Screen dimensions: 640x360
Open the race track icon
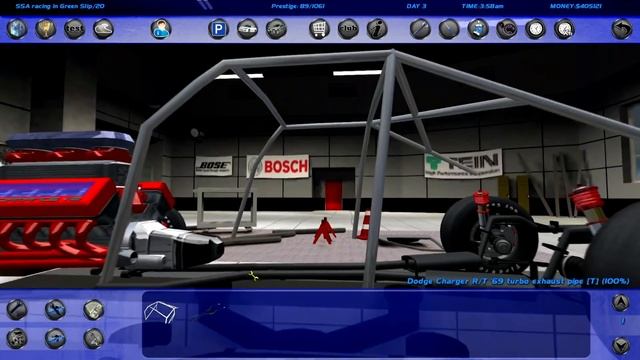click(x=103, y=29)
